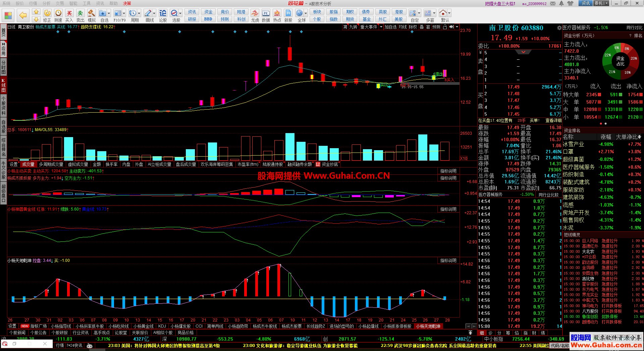This screenshot has width=644, height=351.
Task: Open the 论股 discussion icon
Action: 163,13
